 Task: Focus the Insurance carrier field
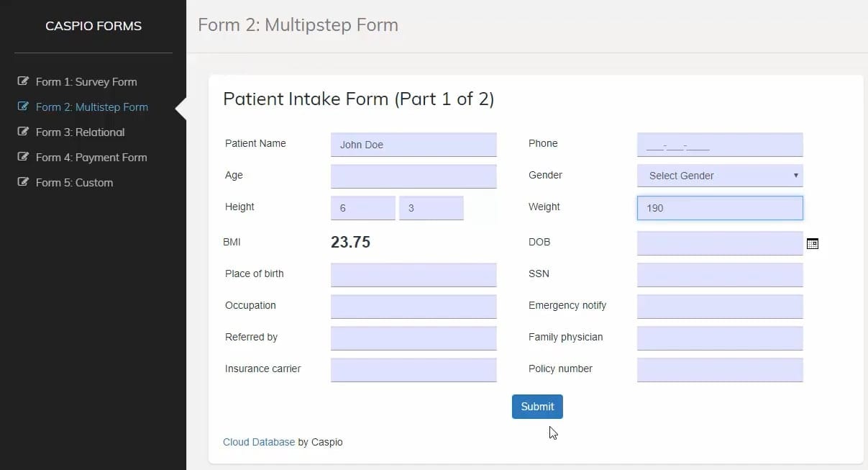coord(414,369)
